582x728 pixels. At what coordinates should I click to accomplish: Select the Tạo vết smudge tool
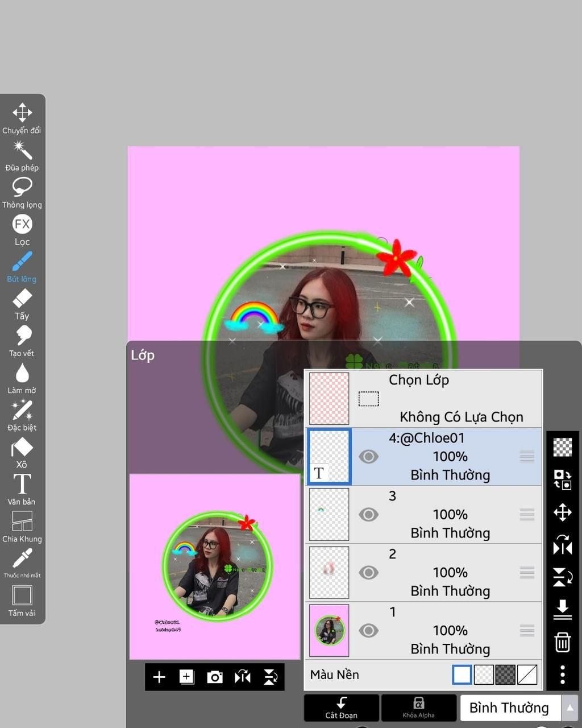[22, 341]
